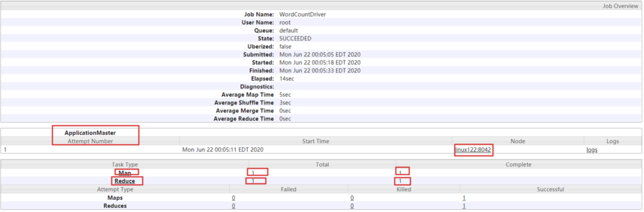Click the Start Time column header
Image resolution: width=644 pixels, height=212 pixels.
(315, 141)
